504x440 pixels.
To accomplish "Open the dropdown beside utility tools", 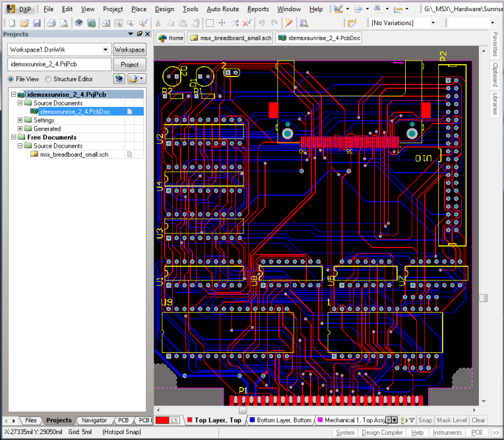I will click(348, 9).
